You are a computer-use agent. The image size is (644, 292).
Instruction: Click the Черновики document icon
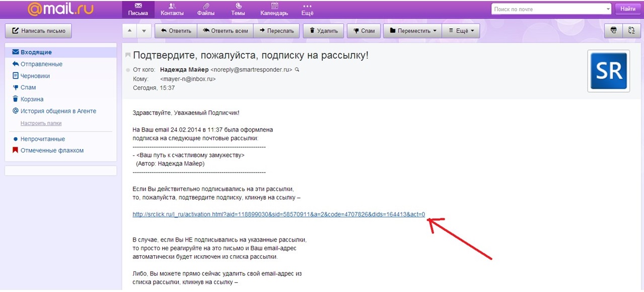pos(16,76)
